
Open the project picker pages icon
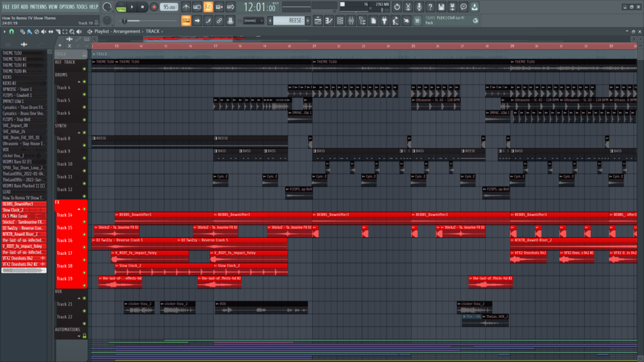click(374, 21)
